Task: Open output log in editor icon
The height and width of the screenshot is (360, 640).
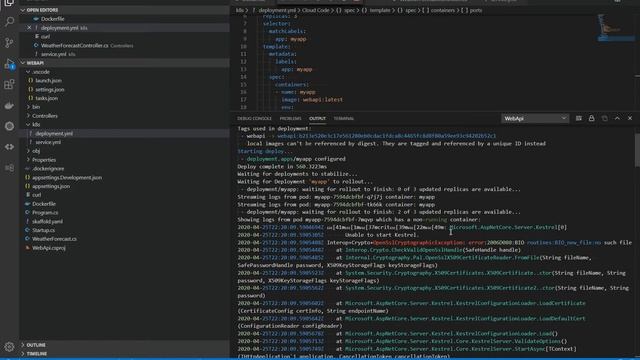Action: click(604, 118)
